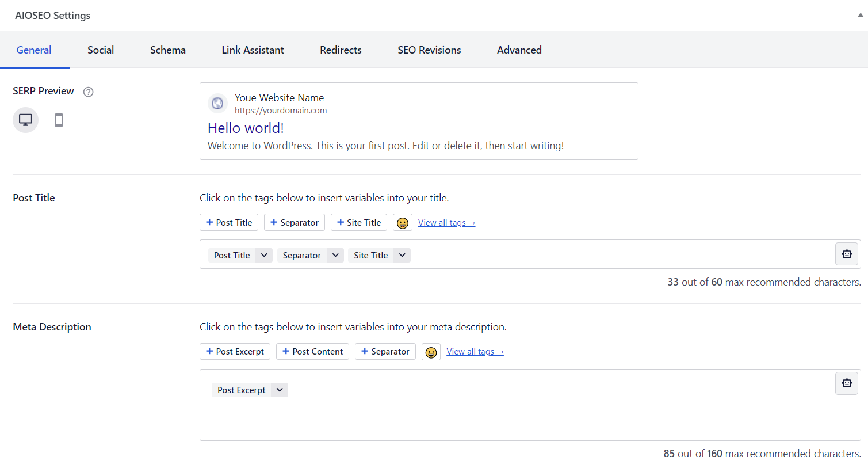Open the SERP Preview help tooltip
The image size is (868, 464).
(x=88, y=92)
